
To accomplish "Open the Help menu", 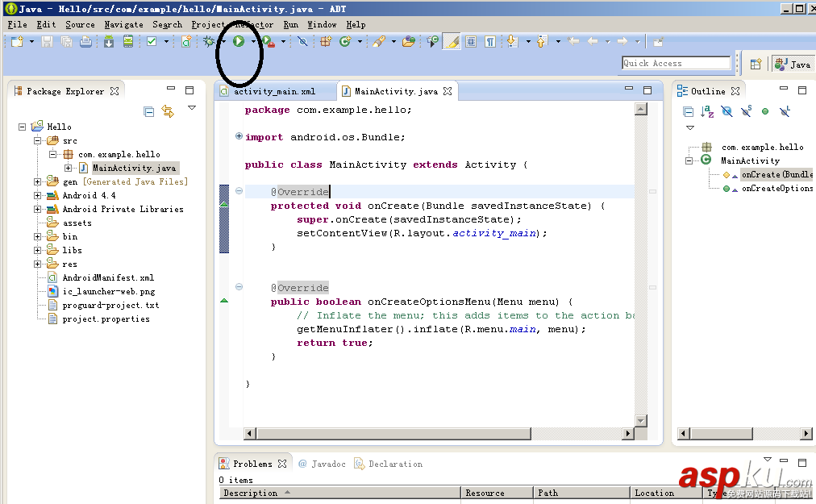I will point(356,24).
